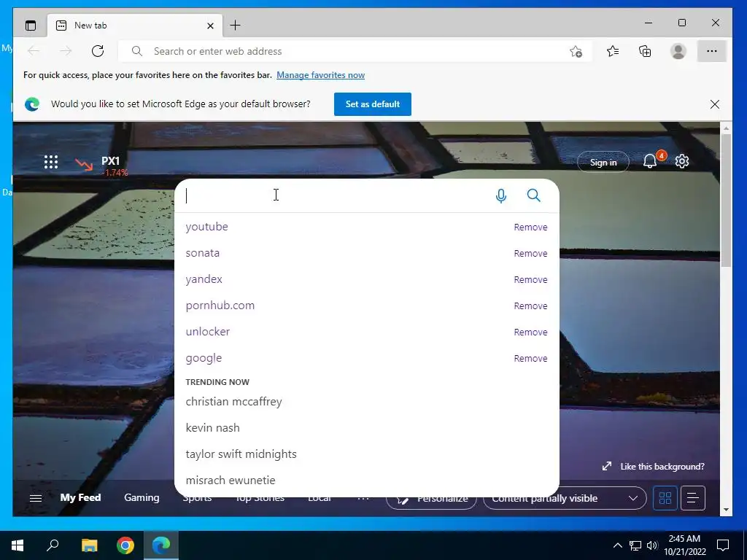Open Windows taskbar search icon

coord(53,545)
